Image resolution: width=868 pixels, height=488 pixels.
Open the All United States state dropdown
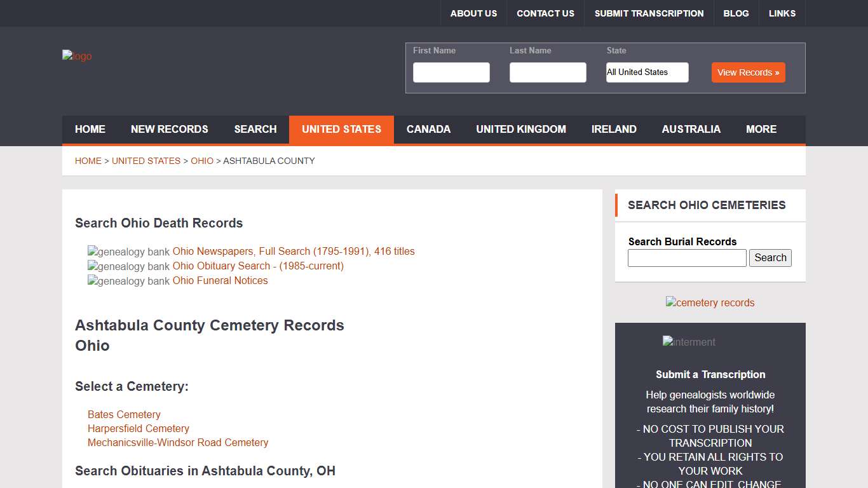(x=647, y=72)
